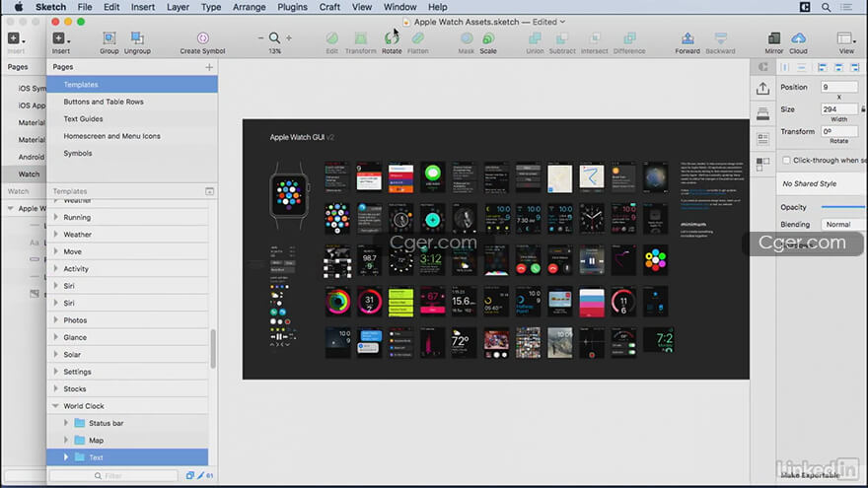Open the Layer menu
868x488 pixels.
[178, 7]
